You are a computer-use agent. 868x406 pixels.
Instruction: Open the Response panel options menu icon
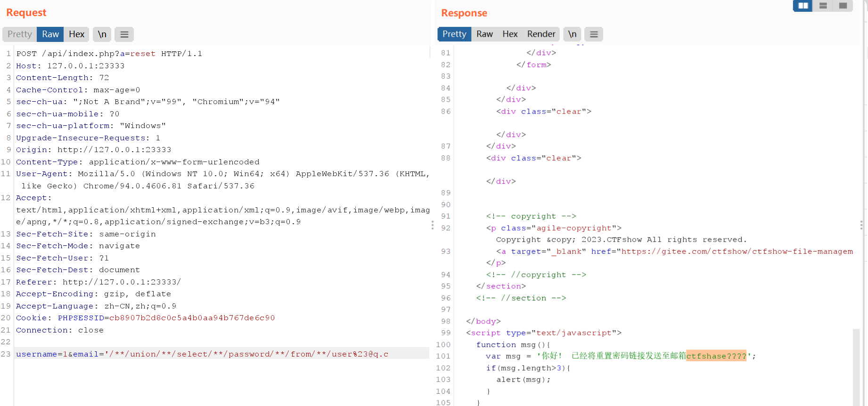click(x=594, y=34)
